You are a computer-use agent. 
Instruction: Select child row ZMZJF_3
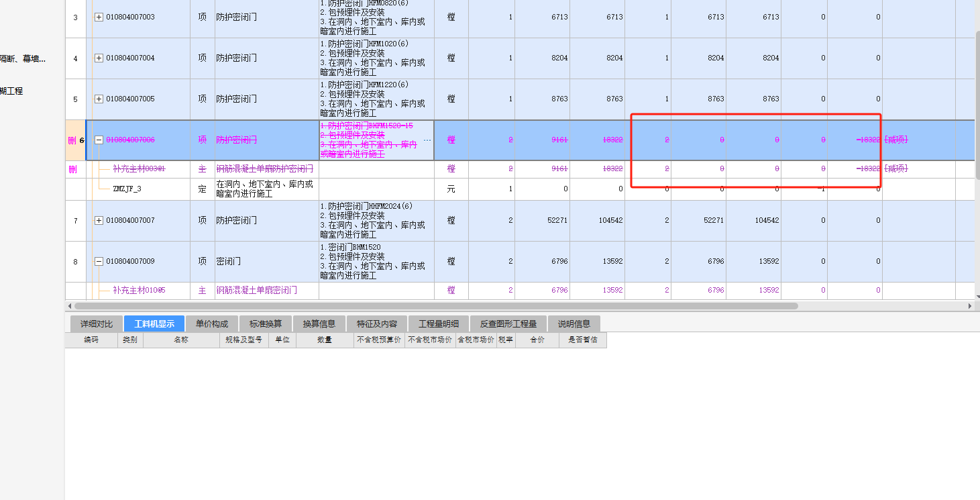click(127, 189)
